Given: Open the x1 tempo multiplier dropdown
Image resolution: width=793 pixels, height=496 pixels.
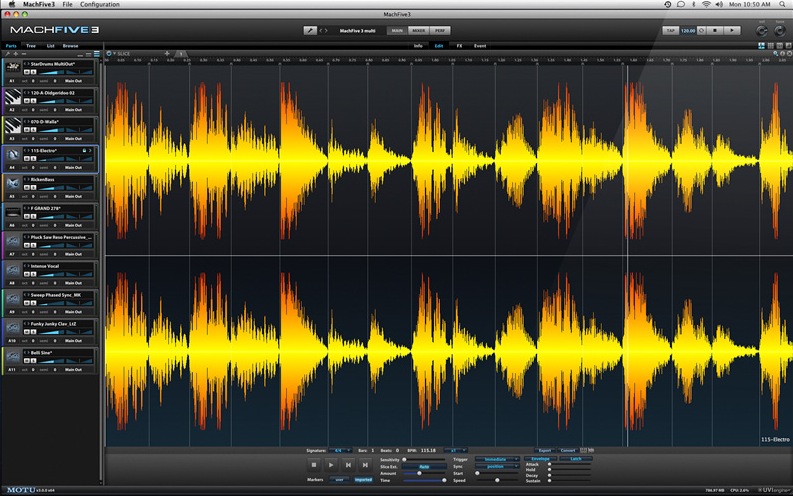Looking at the screenshot, I should 456,450.
